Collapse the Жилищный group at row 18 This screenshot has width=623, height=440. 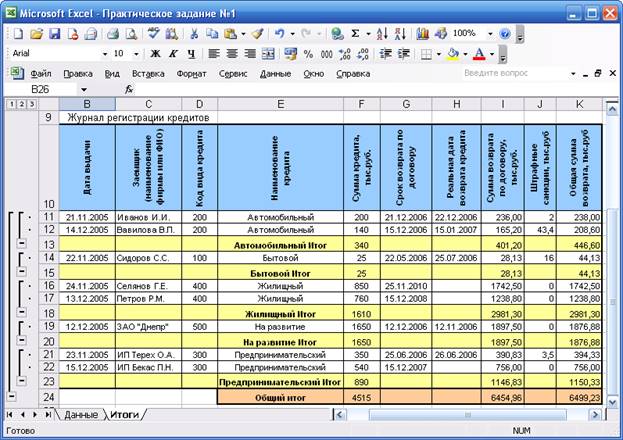[22, 312]
